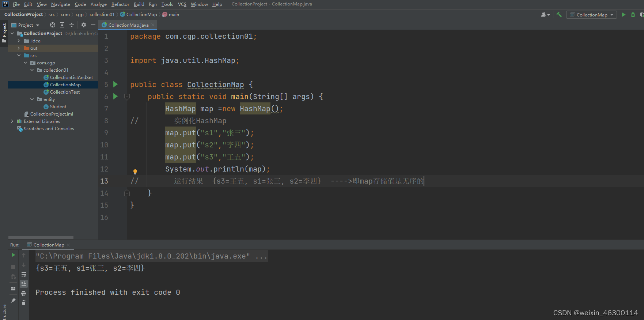Open the Navigate menu

pyautogui.click(x=61, y=4)
